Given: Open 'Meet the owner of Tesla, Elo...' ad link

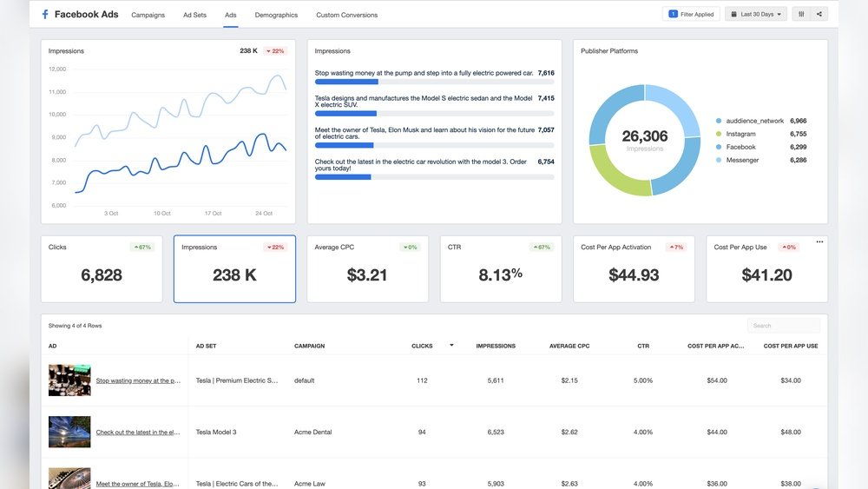Looking at the screenshot, I should 137,484.
